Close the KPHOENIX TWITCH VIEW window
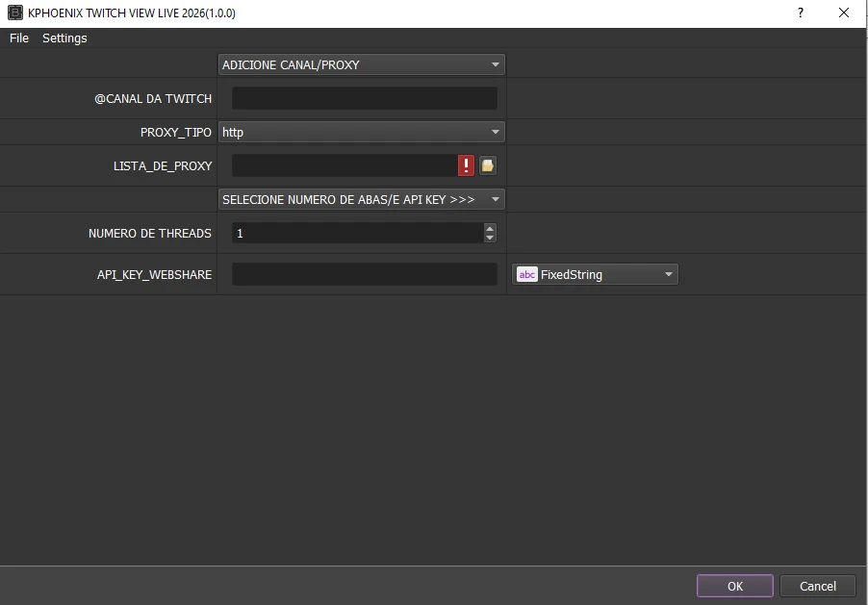 pyautogui.click(x=844, y=13)
